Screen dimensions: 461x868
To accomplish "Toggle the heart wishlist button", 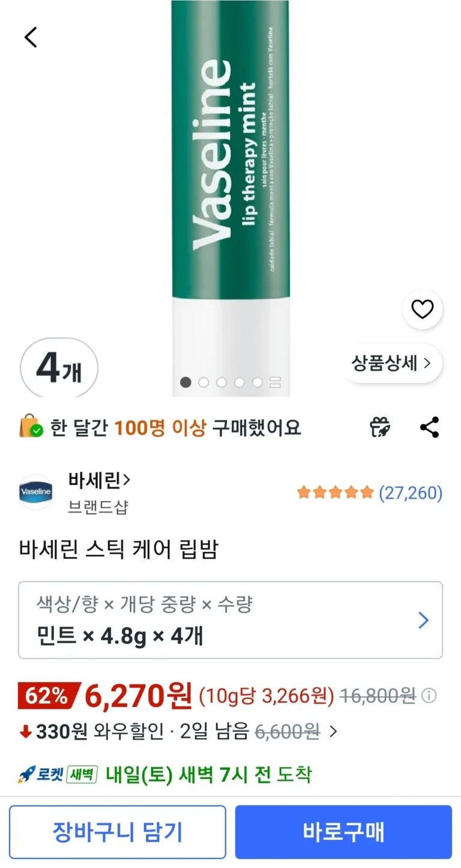I will pyautogui.click(x=422, y=309).
